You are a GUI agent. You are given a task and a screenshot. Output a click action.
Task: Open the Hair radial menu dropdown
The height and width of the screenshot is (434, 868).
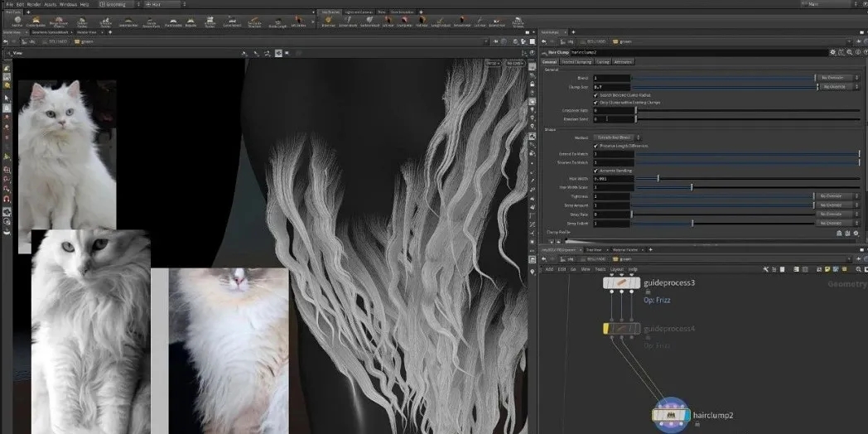[165, 4]
